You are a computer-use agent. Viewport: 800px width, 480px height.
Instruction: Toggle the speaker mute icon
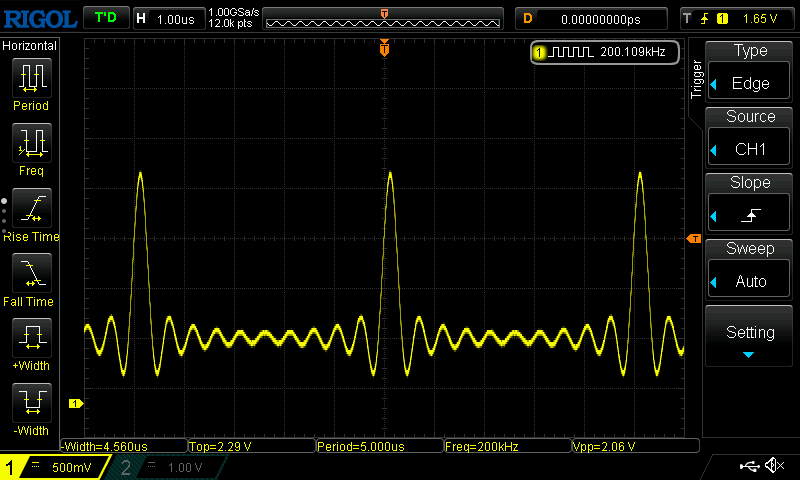coord(774,465)
